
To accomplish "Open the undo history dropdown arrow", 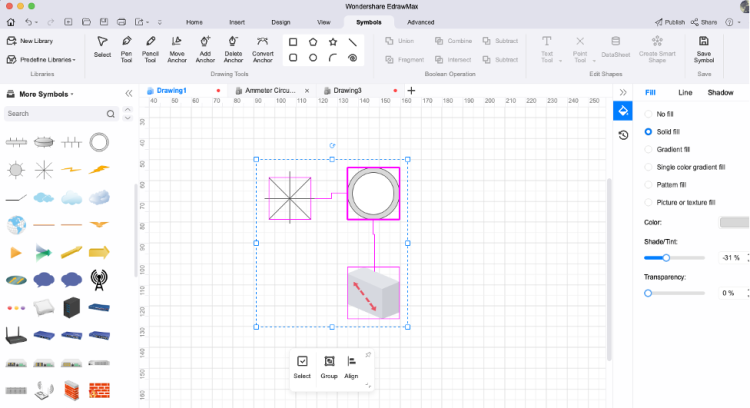I will point(36,22).
